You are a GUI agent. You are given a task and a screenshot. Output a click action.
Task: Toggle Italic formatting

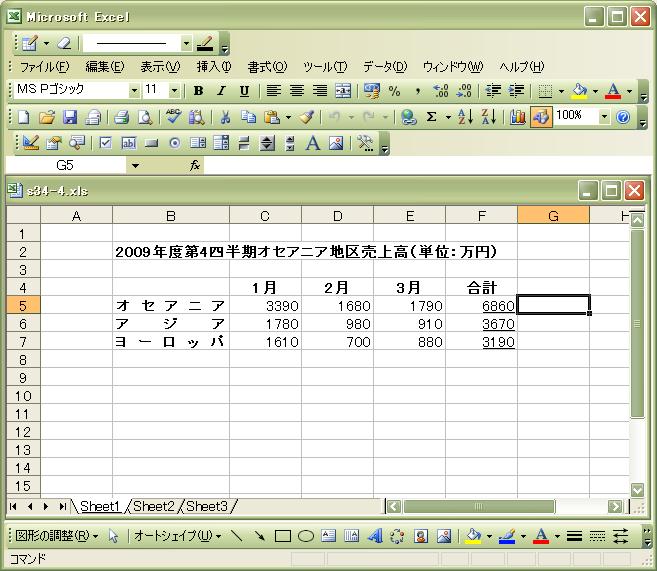[x=222, y=90]
